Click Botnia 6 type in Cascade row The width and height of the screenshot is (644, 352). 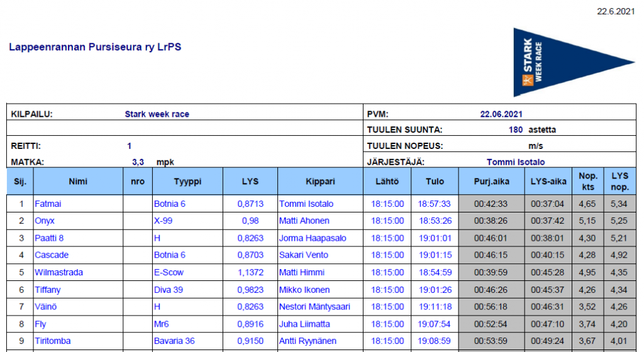(170, 255)
